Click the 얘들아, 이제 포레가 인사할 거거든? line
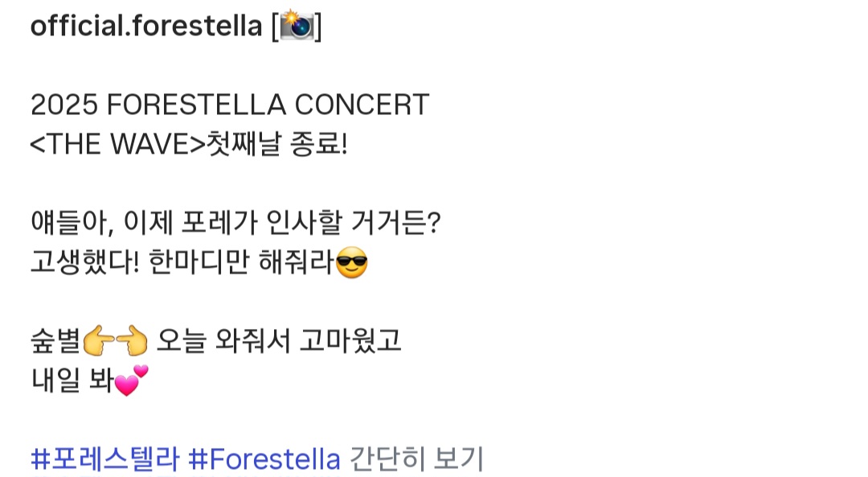Image resolution: width=868 pixels, height=477 pixels. pos(235,223)
